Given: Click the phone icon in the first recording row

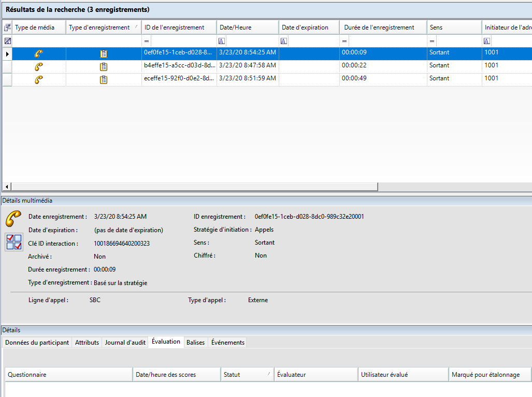Looking at the screenshot, I should pyautogui.click(x=39, y=53).
